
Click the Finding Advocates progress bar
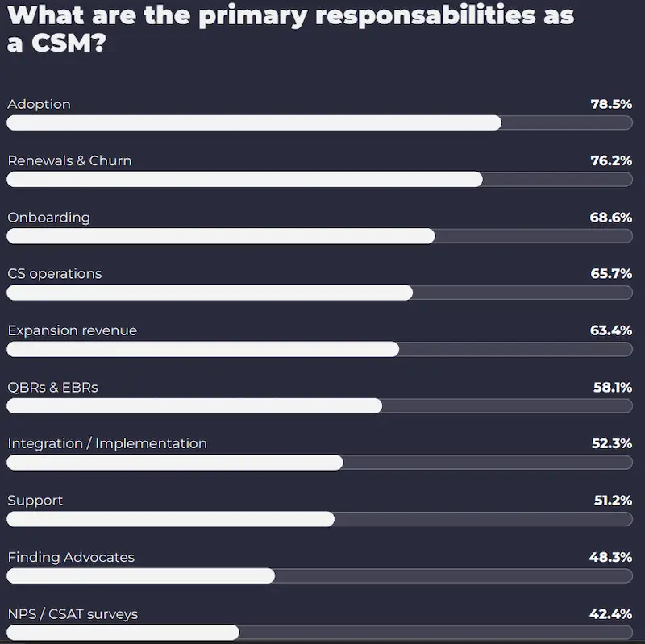pos(319,575)
